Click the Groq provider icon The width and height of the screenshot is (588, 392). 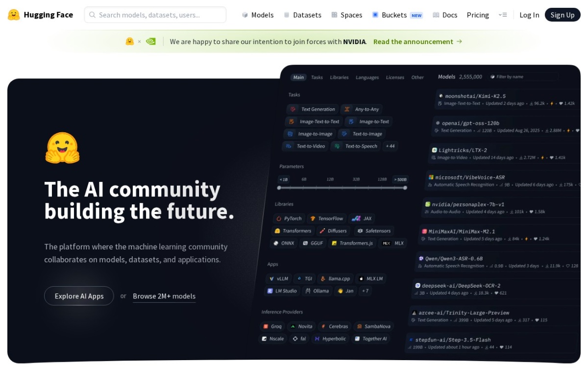pyautogui.click(x=266, y=326)
